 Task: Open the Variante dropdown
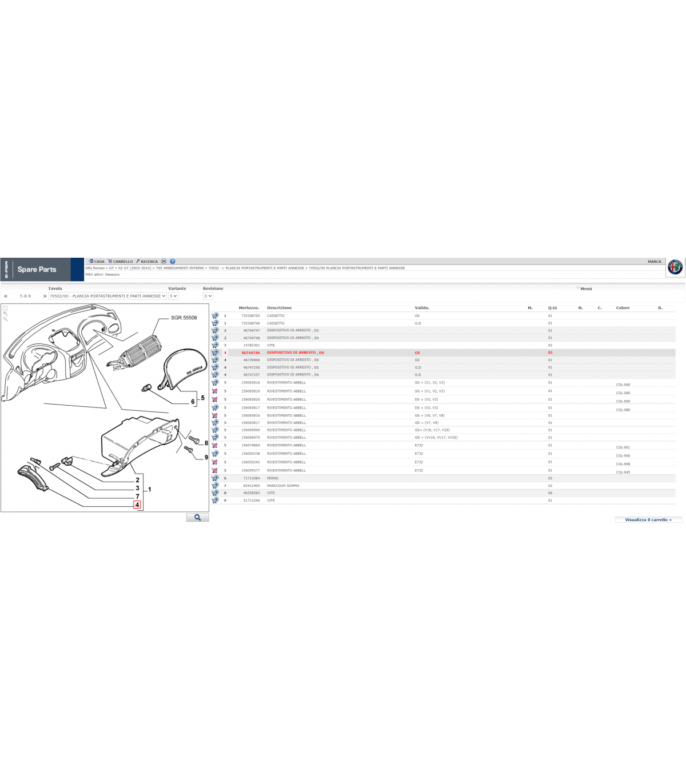click(173, 296)
